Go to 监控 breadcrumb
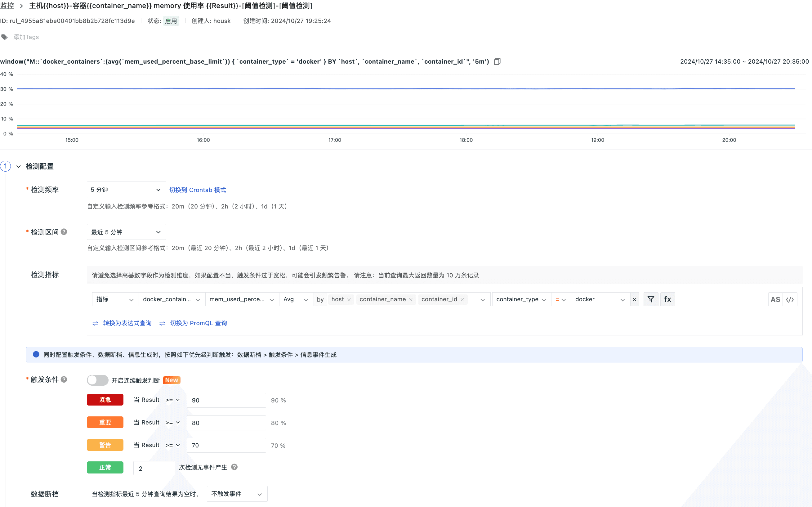The image size is (812, 507). 7,6
